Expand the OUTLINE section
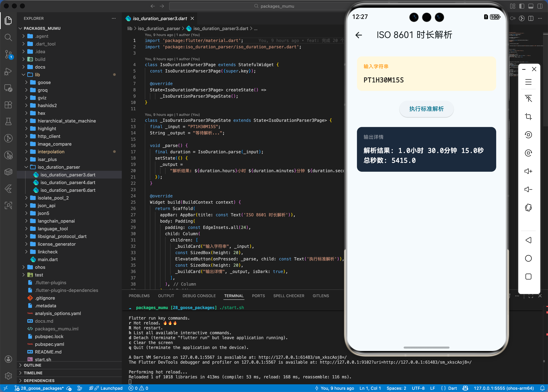548x392 pixels. (33, 365)
